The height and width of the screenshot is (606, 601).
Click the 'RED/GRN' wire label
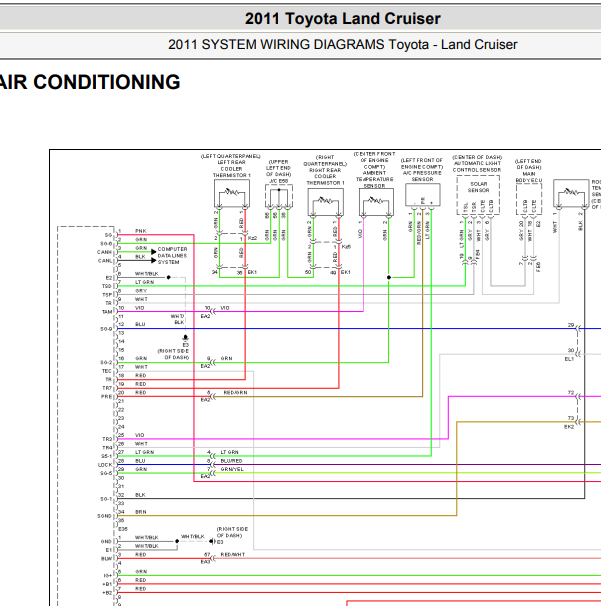(235, 393)
